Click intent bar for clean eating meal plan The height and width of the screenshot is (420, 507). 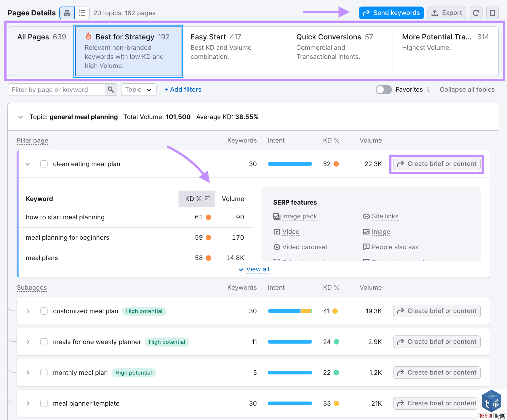290,164
